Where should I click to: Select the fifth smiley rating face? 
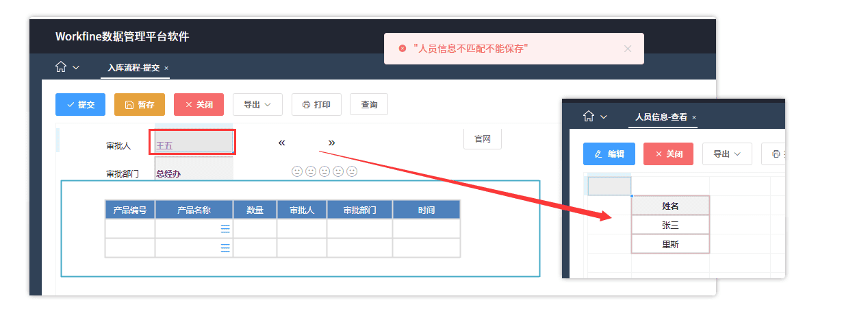click(x=352, y=171)
